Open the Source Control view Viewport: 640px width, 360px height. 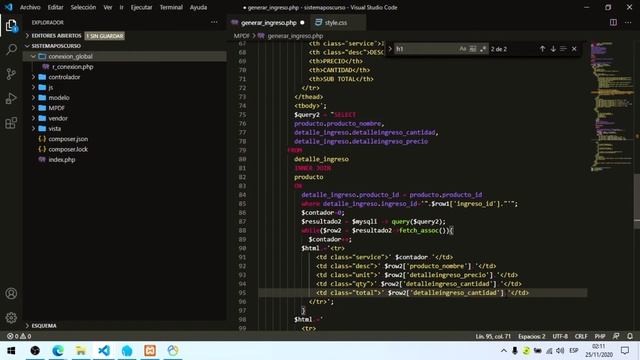click(x=11, y=74)
